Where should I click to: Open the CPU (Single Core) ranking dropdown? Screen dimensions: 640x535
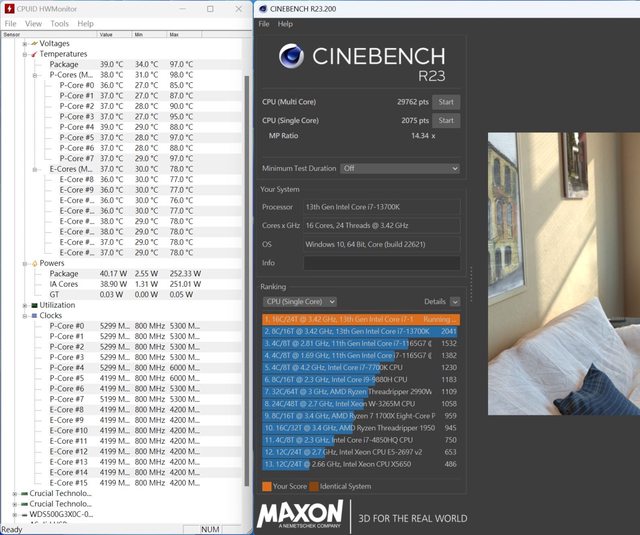click(x=299, y=301)
